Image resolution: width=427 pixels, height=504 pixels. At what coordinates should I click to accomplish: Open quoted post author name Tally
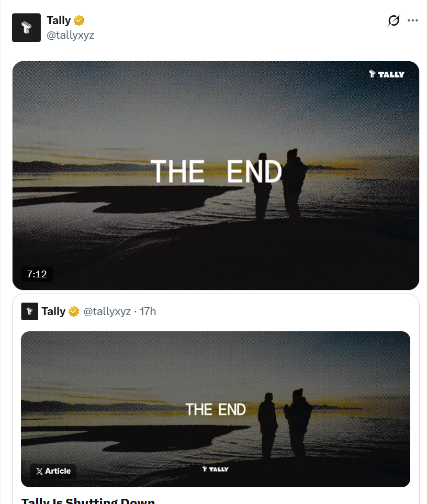(x=53, y=311)
